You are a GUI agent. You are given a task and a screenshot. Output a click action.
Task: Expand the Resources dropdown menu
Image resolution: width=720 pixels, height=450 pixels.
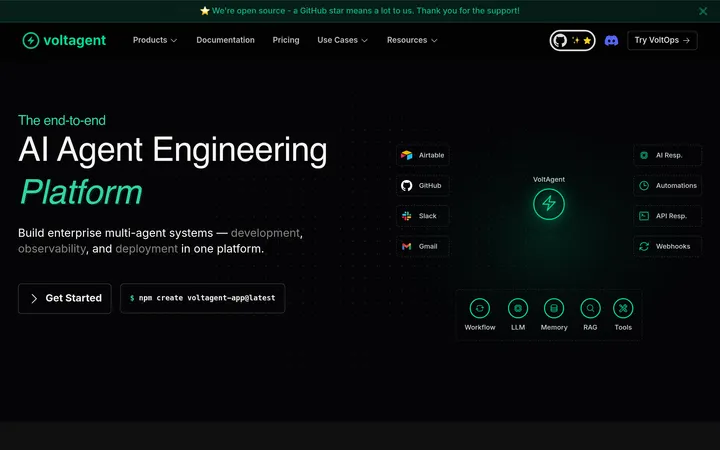pyautogui.click(x=412, y=40)
